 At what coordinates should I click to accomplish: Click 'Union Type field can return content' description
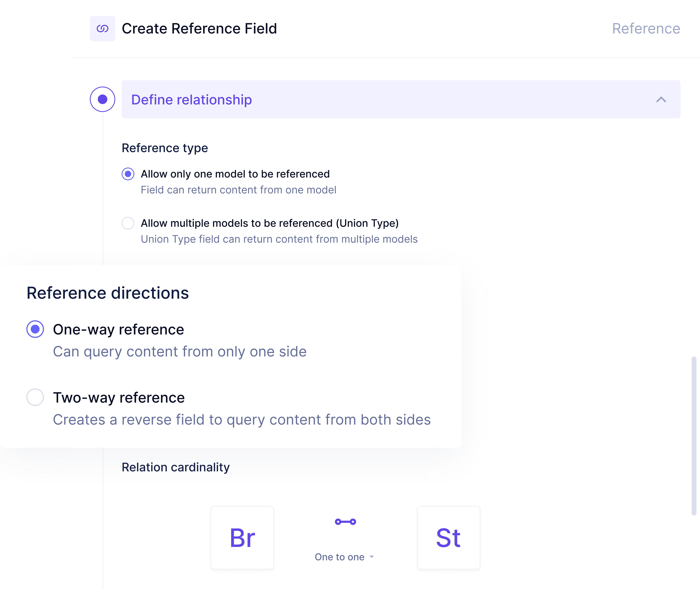point(279,239)
